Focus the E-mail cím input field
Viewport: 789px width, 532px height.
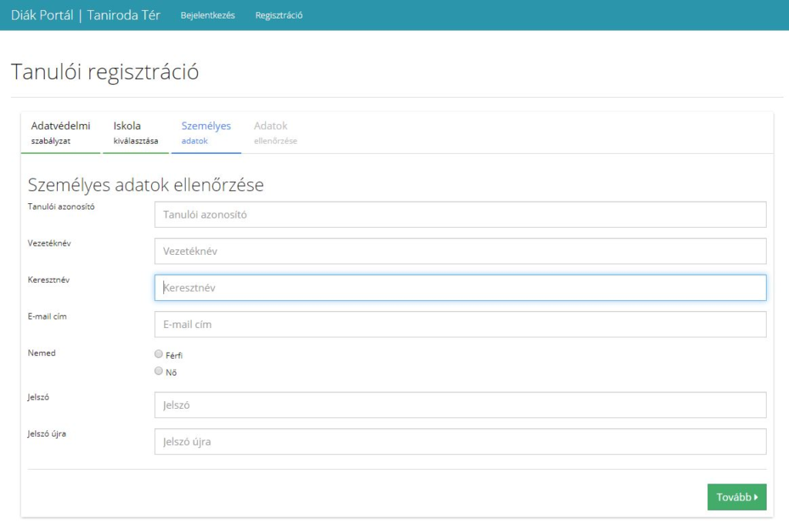click(460, 324)
